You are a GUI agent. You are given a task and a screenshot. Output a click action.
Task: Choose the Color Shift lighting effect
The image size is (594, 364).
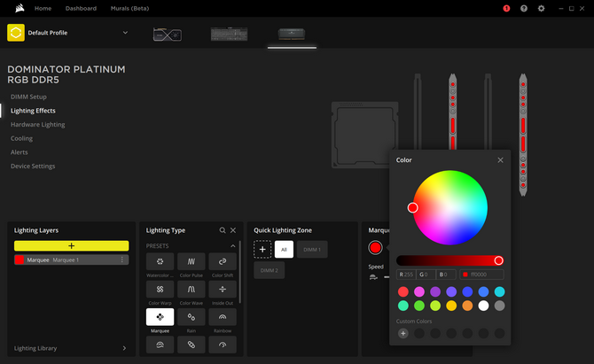coord(223,261)
